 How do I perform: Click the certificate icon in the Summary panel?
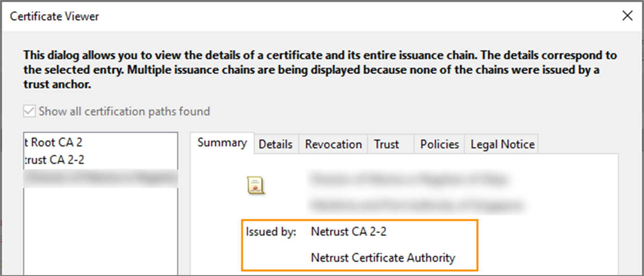pyautogui.click(x=256, y=185)
